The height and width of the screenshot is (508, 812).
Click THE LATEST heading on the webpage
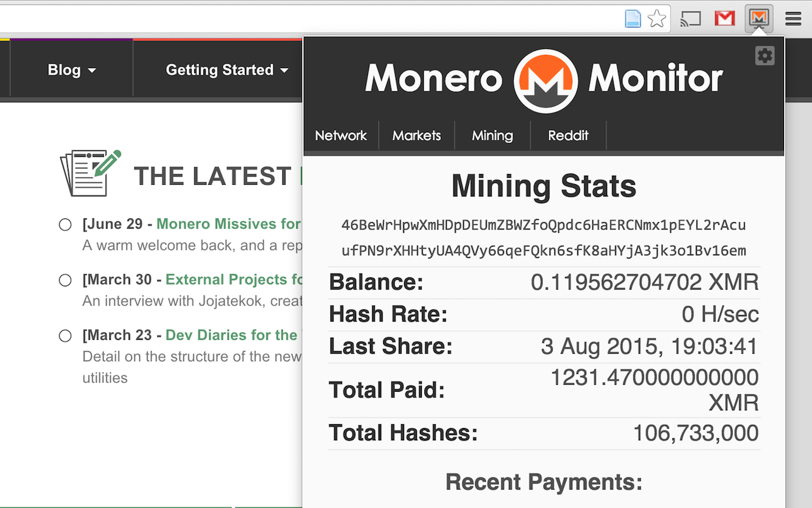tap(213, 176)
